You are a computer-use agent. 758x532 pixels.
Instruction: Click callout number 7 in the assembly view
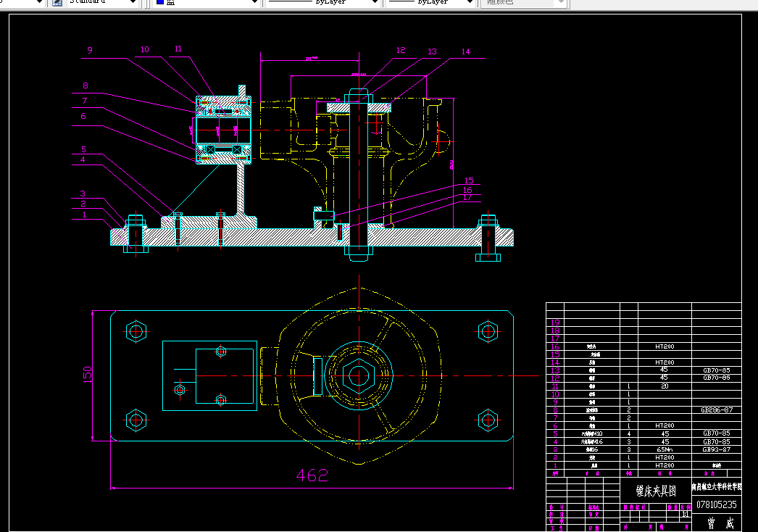point(85,101)
